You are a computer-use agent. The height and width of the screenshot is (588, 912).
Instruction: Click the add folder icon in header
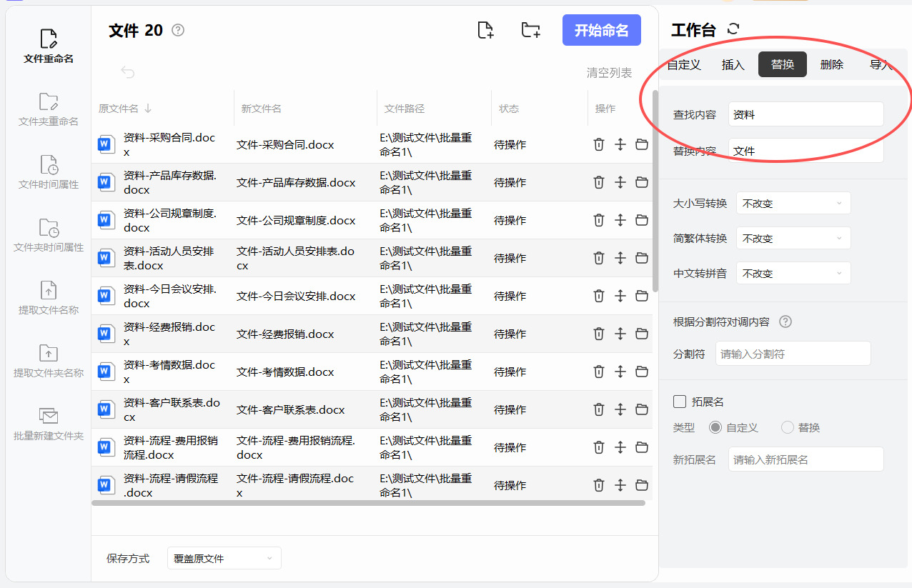(x=530, y=30)
